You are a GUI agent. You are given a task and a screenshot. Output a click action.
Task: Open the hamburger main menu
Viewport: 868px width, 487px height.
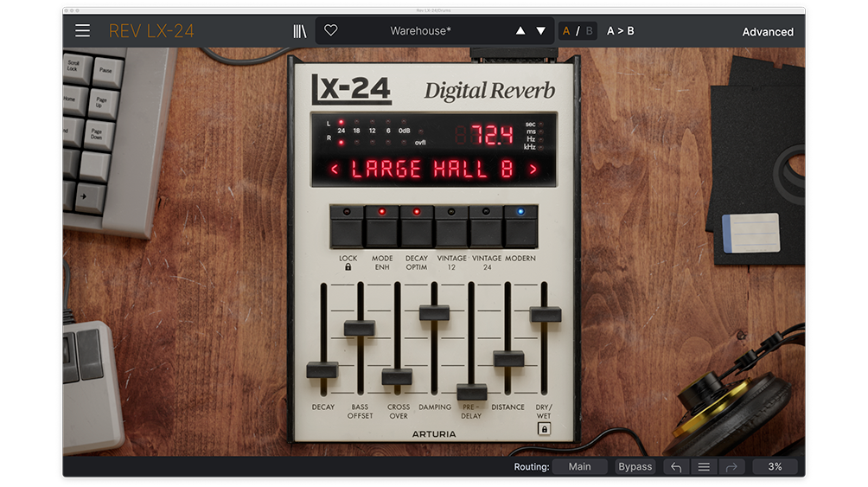tap(82, 30)
